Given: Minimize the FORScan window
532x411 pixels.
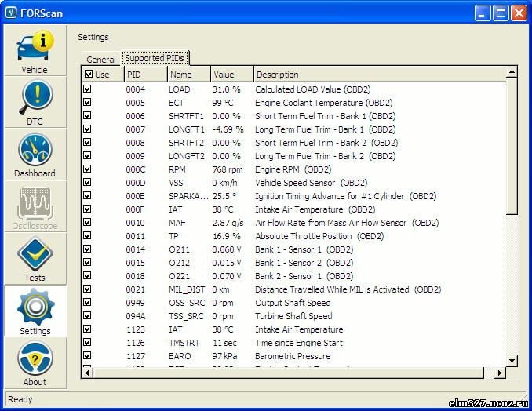Looking at the screenshot, I should 482,13.
